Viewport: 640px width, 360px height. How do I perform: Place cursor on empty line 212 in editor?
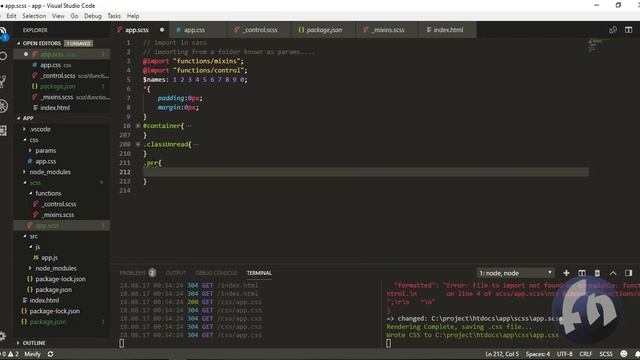[x=365, y=172]
